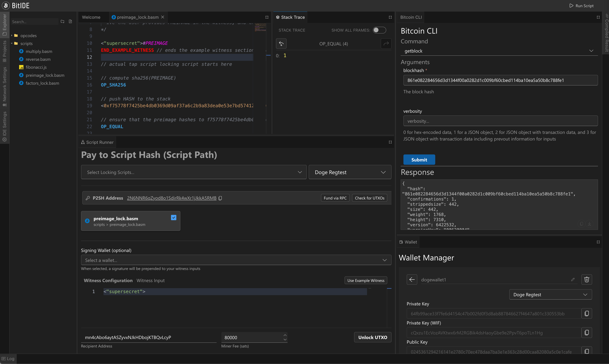Increase the miner fee with the stepper
This screenshot has height=364, width=609.
[285, 335]
